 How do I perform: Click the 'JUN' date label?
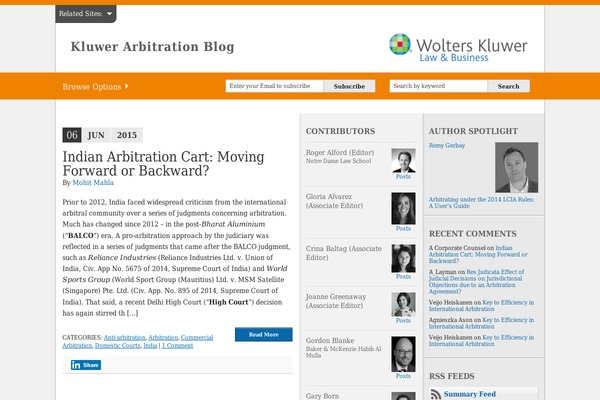96,135
